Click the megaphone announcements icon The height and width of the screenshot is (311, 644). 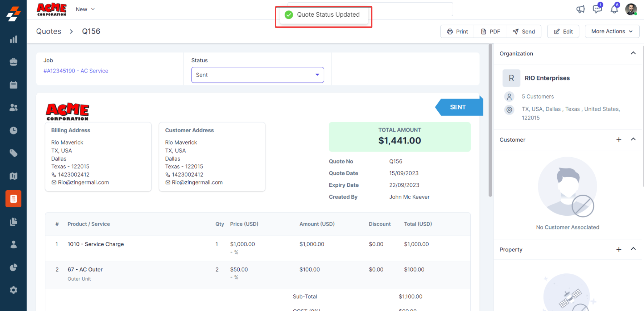click(581, 9)
